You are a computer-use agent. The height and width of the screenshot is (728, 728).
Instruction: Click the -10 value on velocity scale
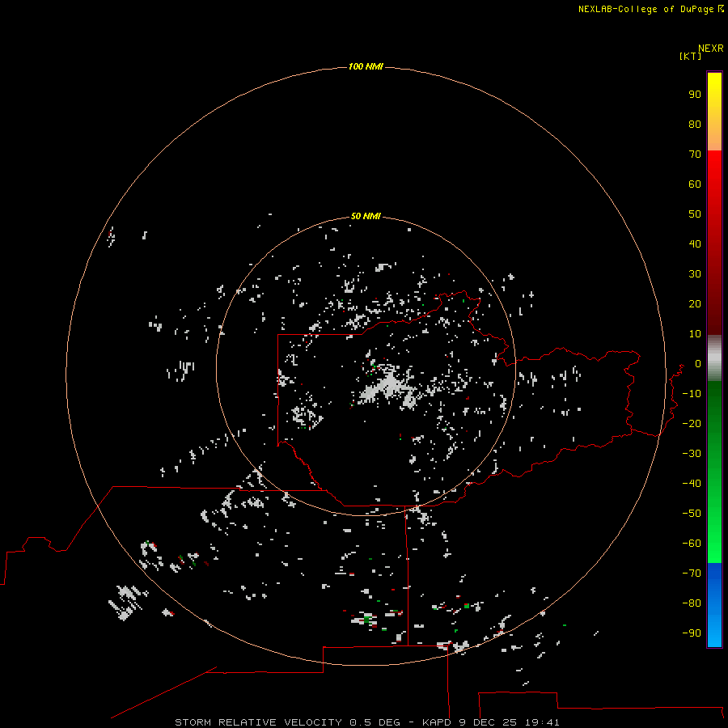click(692, 394)
